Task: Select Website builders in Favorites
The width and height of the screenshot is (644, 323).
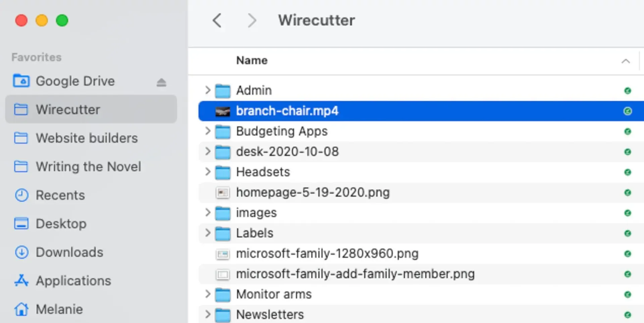Action: (87, 138)
